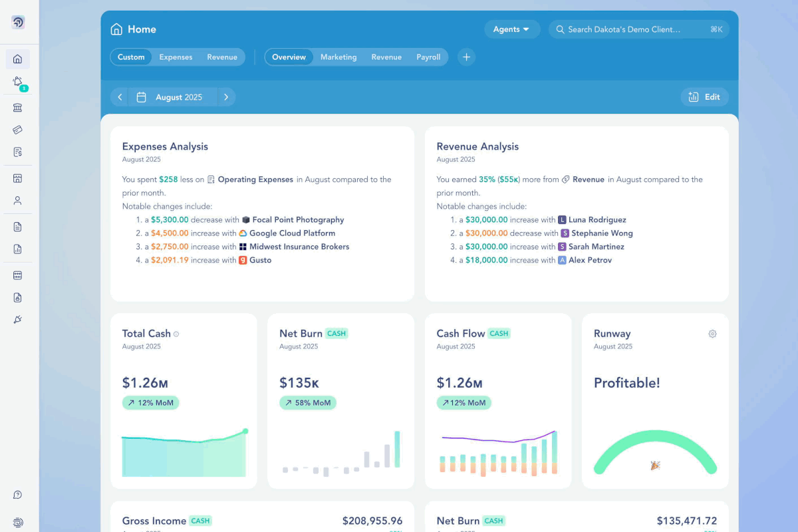Viewport: 798px width, 532px height.
Task: Open the help question mark icon
Action: coord(18,495)
